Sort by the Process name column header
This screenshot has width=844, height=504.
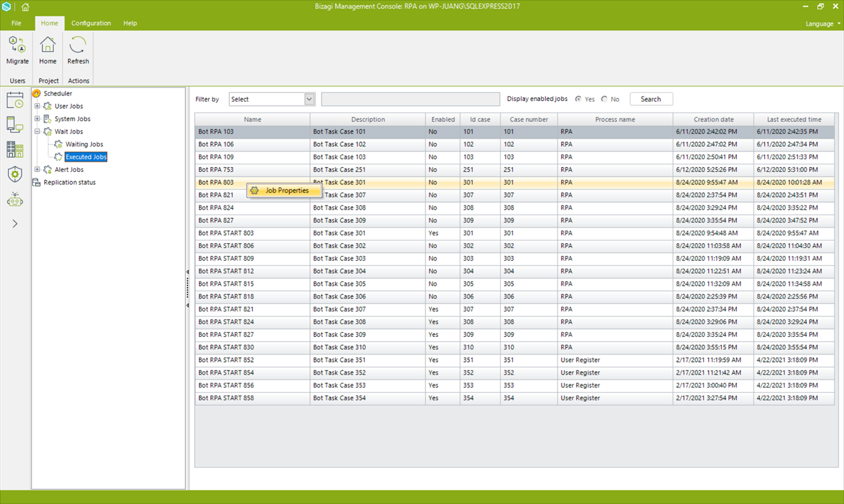tap(615, 119)
